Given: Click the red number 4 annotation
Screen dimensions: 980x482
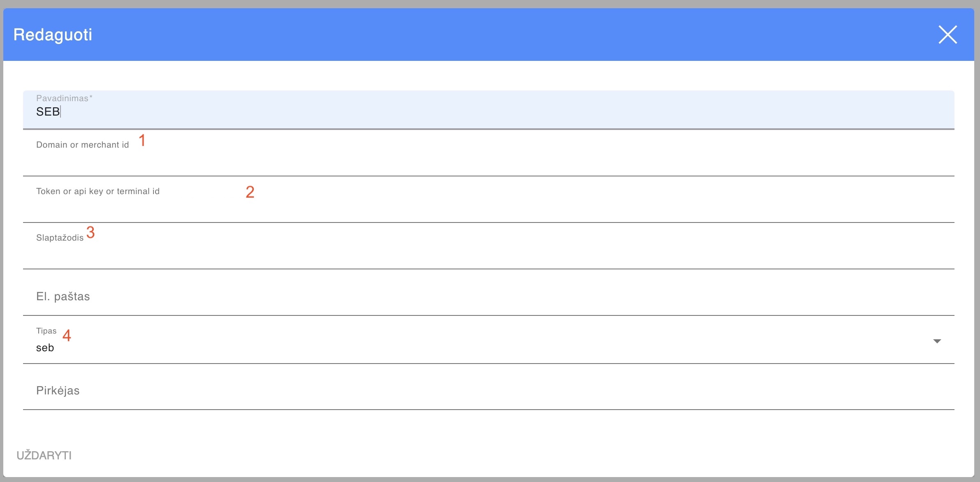Looking at the screenshot, I should [x=67, y=336].
